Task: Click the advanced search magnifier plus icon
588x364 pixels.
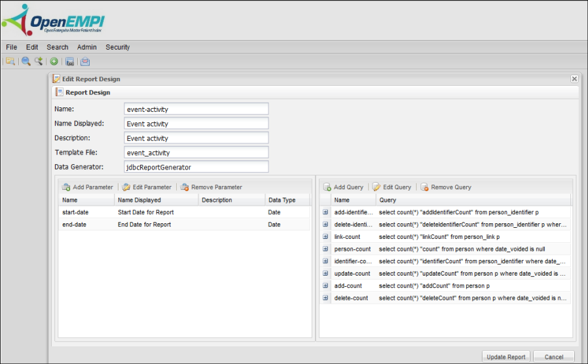Action: (39, 62)
